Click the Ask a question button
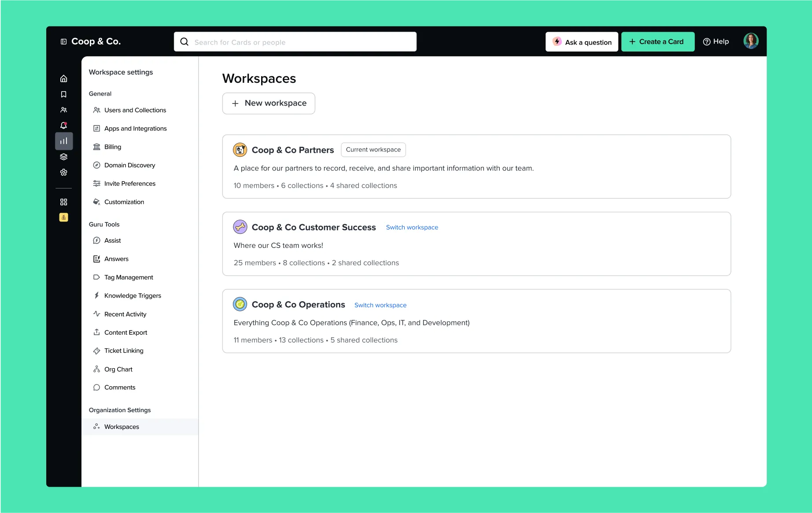 pyautogui.click(x=582, y=41)
